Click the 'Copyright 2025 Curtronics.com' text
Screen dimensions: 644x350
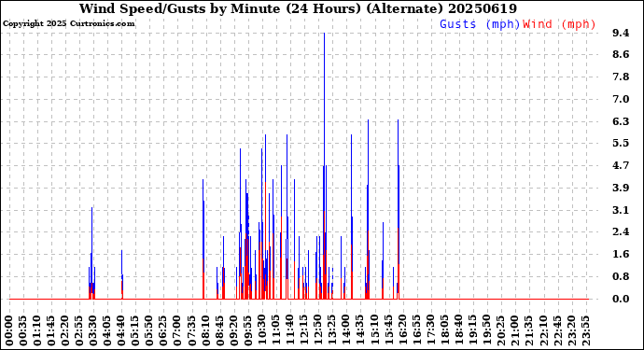tap(68, 24)
